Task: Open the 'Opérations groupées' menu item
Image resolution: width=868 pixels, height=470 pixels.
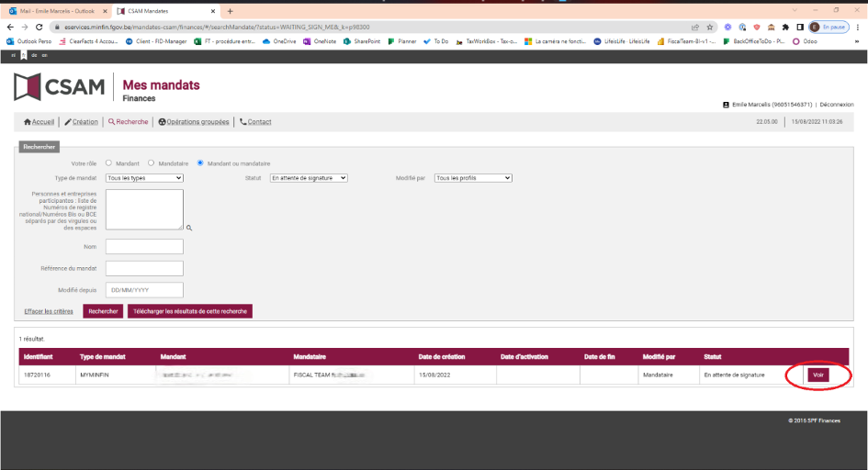Action: pyautogui.click(x=193, y=122)
